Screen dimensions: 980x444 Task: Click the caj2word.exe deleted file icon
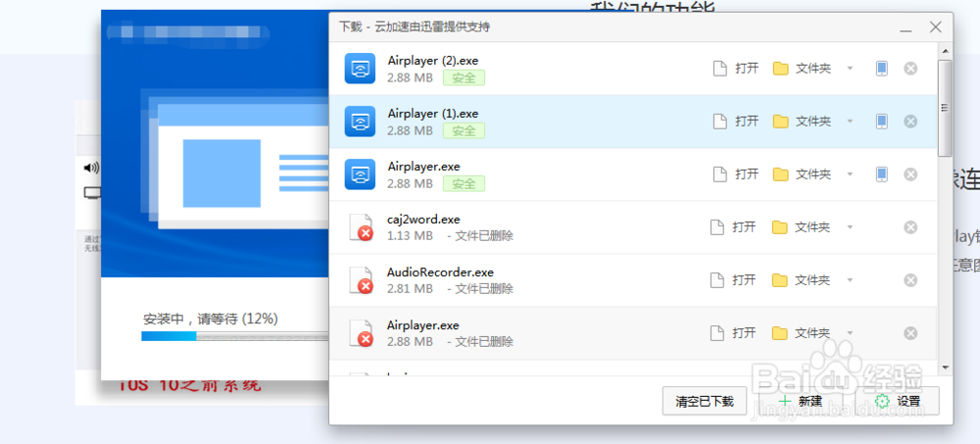[x=361, y=227]
